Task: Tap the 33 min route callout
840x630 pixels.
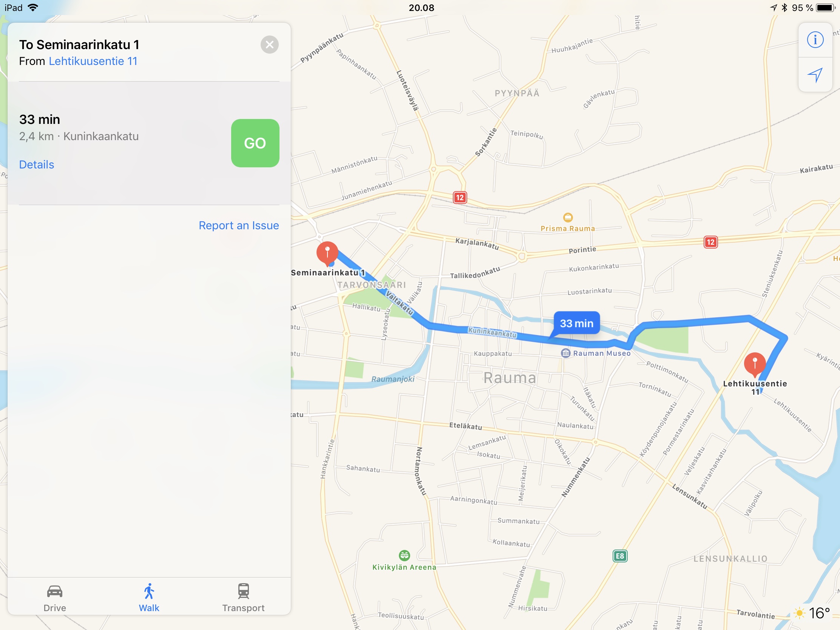Action: tap(576, 323)
